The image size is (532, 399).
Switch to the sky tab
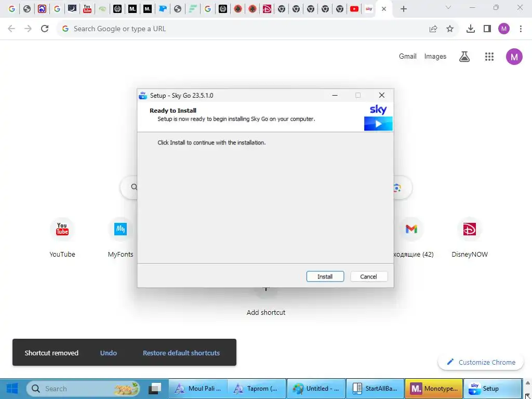[369, 9]
